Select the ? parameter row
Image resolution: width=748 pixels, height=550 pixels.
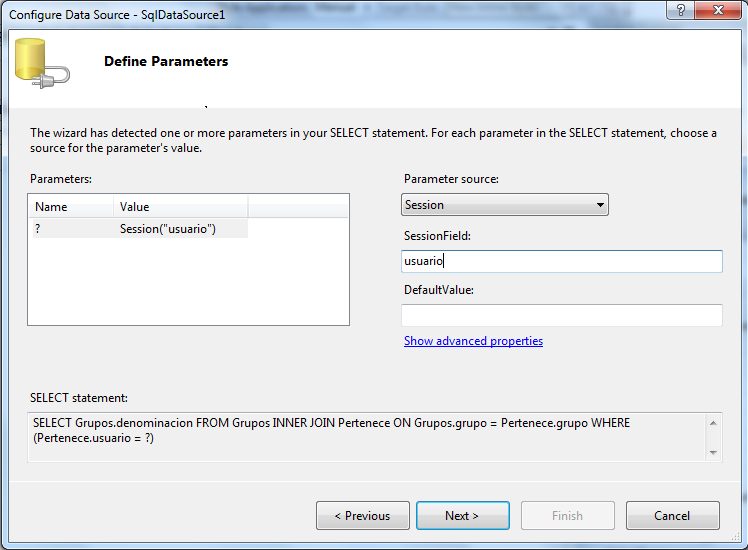(x=140, y=229)
